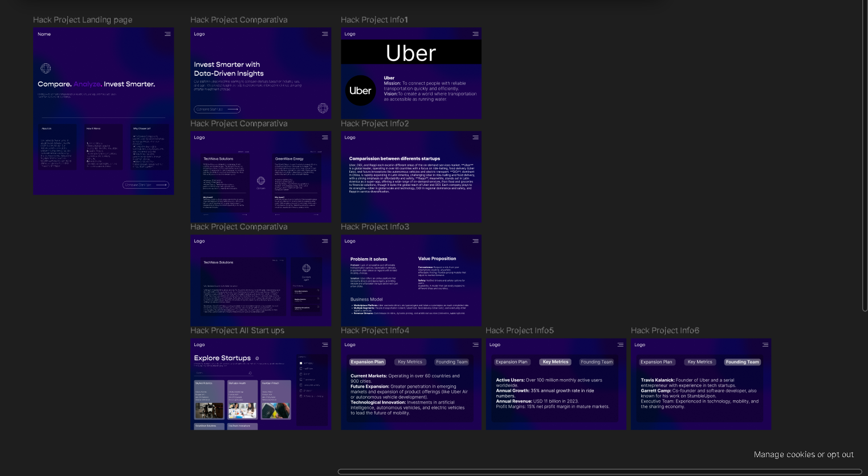Click the globe icon above Compare. Analyze.
This screenshot has height=476, width=868.
46,68
